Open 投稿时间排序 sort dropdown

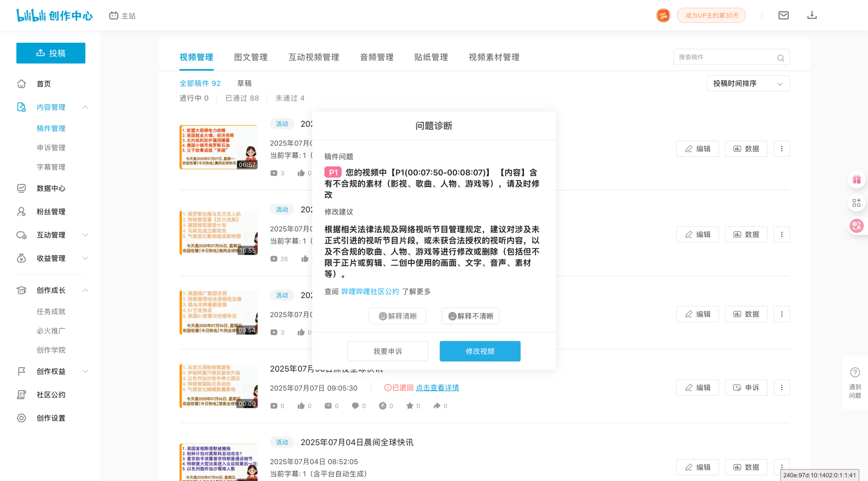coord(748,83)
